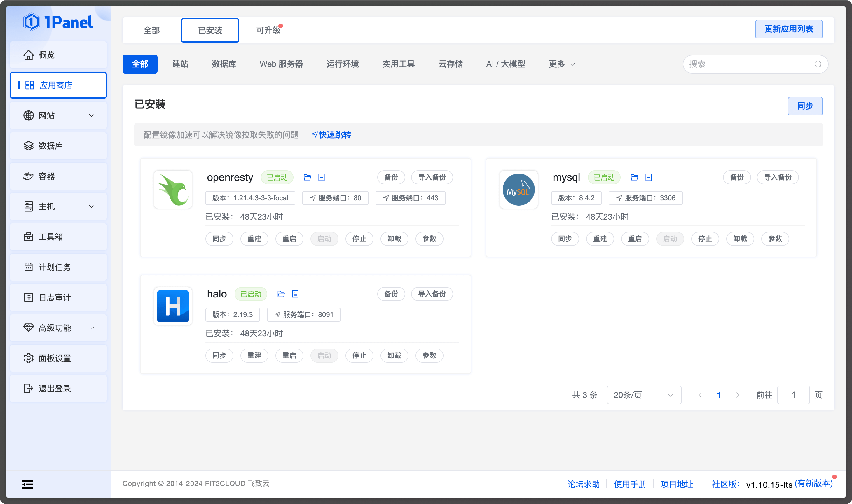Expand the 更多 category dropdown
Image resolution: width=852 pixels, height=504 pixels.
[x=561, y=64]
